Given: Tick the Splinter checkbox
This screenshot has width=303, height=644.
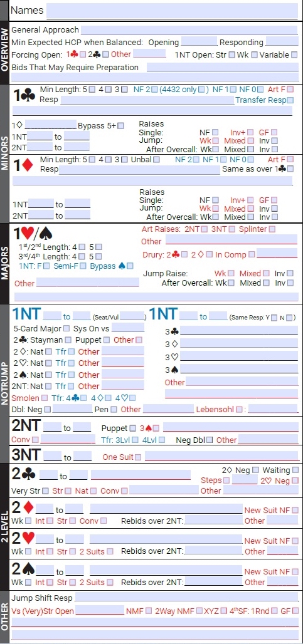Looking at the screenshot, I should pos(272,229).
